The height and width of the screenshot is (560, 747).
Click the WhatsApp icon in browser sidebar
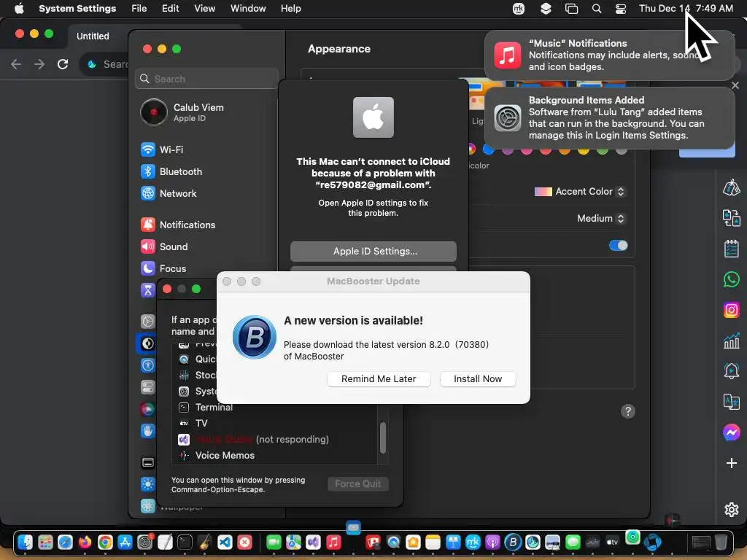click(x=731, y=279)
